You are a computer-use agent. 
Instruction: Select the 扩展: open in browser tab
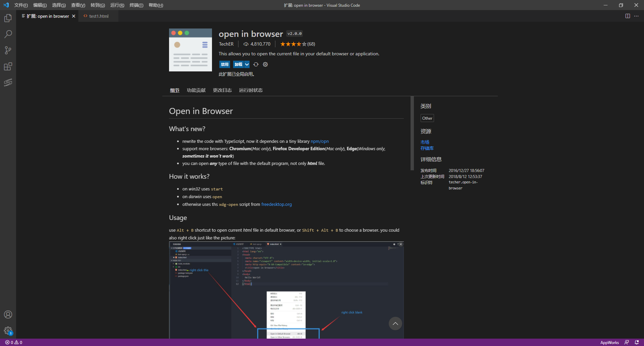pos(48,16)
